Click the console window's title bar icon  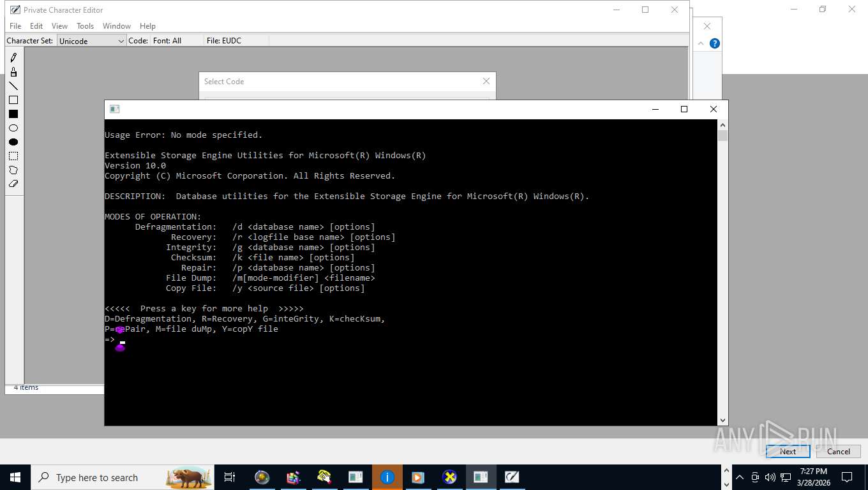115,109
